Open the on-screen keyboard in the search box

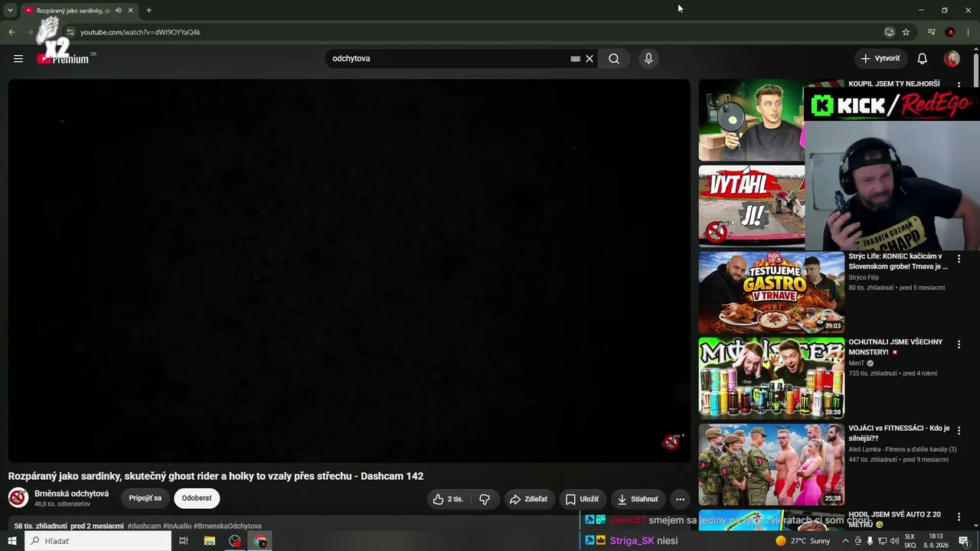click(575, 59)
